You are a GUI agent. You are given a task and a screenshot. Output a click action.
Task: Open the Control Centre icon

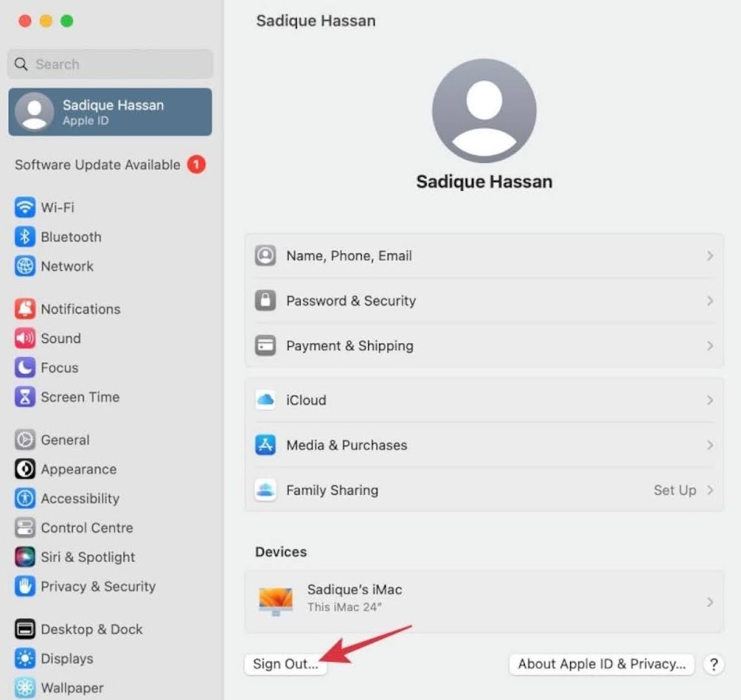[x=25, y=527]
